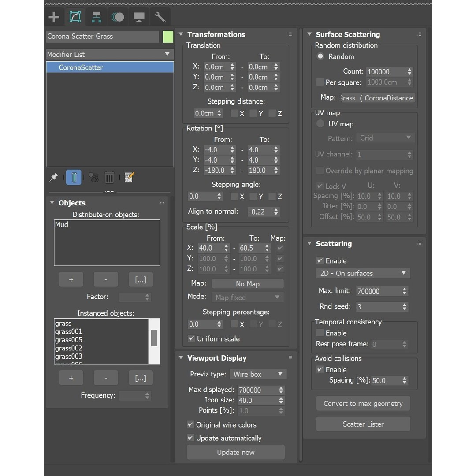
Task: Click the Count spinner arrows
Action: (409, 72)
